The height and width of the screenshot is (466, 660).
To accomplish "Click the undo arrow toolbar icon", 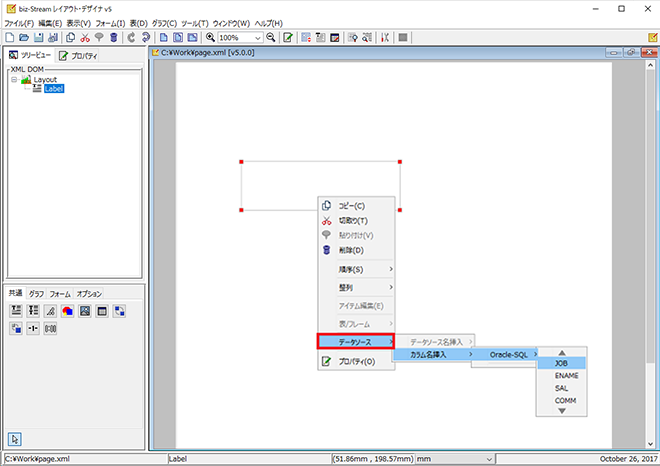I will coord(131,37).
